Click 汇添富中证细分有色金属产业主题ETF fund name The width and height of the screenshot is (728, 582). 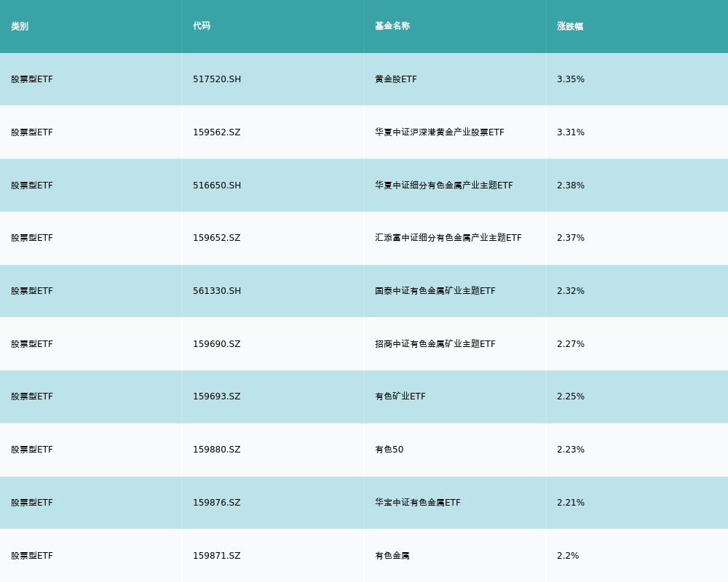click(x=448, y=238)
